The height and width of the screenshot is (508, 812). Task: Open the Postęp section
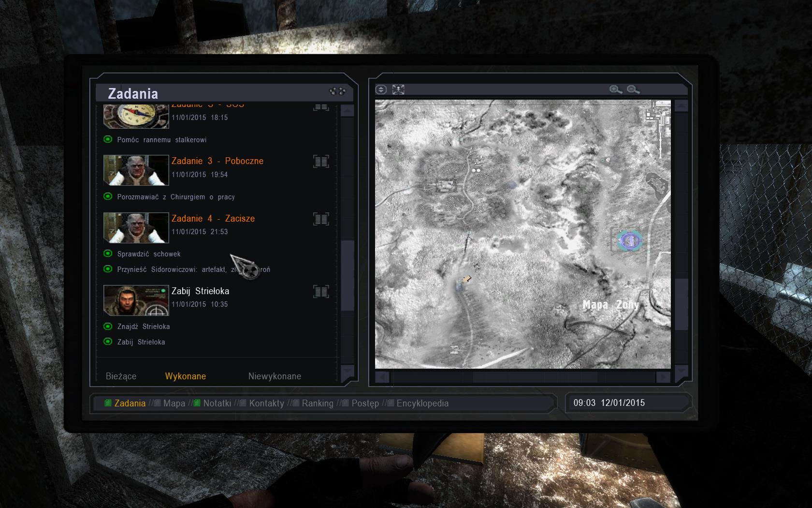pos(361,403)
